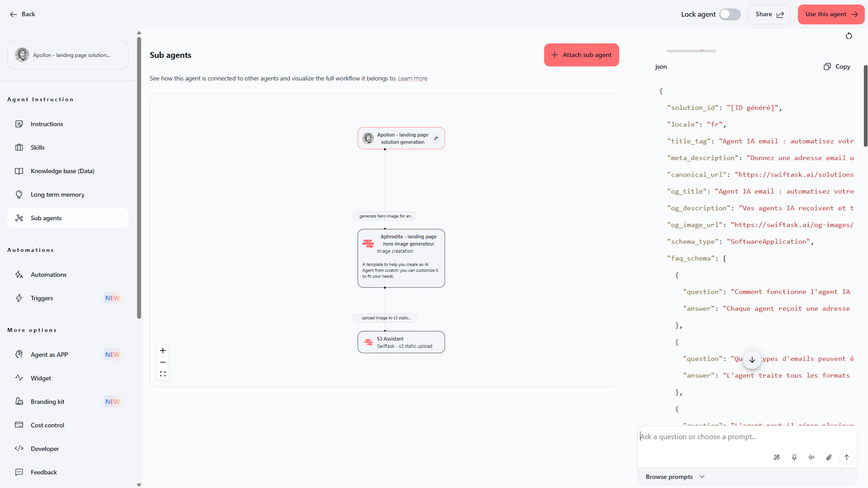
Task: Click the Attach sub agent button
Action: pos(581,55)
